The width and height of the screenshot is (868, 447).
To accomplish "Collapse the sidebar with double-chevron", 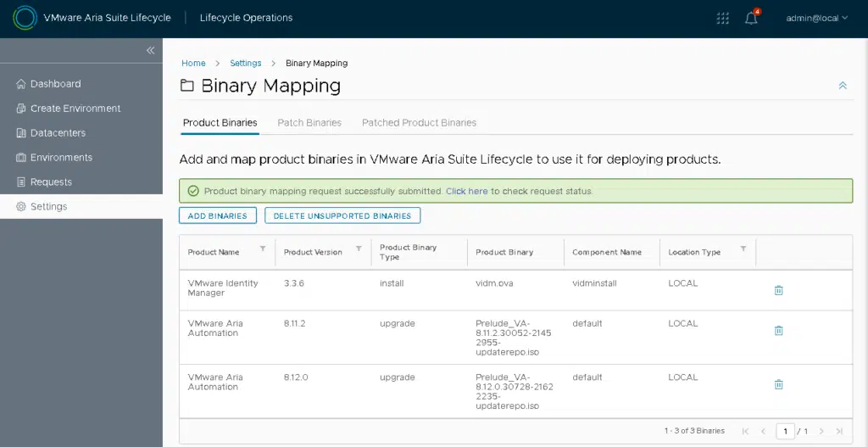I will pos(151,50).
